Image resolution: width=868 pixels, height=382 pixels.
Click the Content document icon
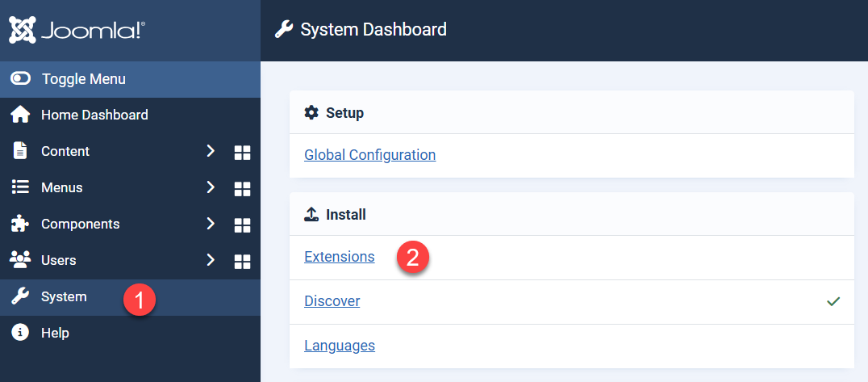(x=20, y=151)
